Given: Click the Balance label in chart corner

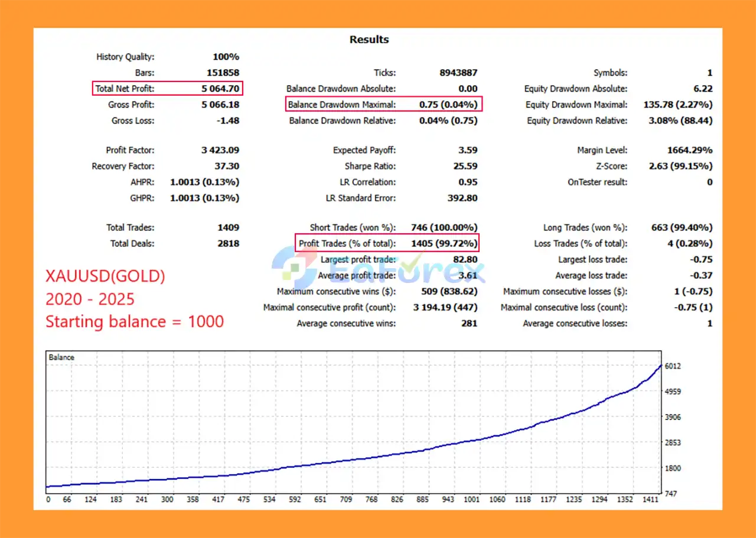Looking at the screenshot, I should click(61, 357).
